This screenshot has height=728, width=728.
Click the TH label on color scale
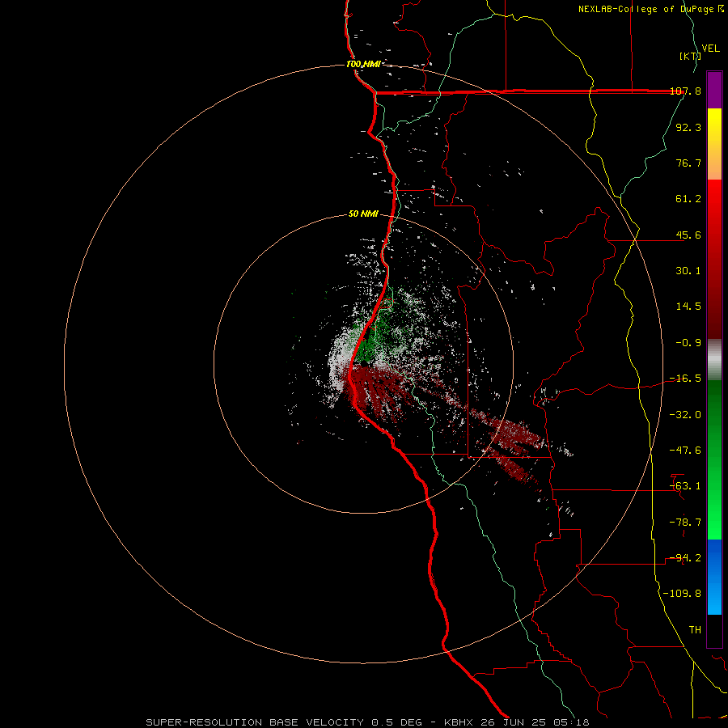click(695, 630)
